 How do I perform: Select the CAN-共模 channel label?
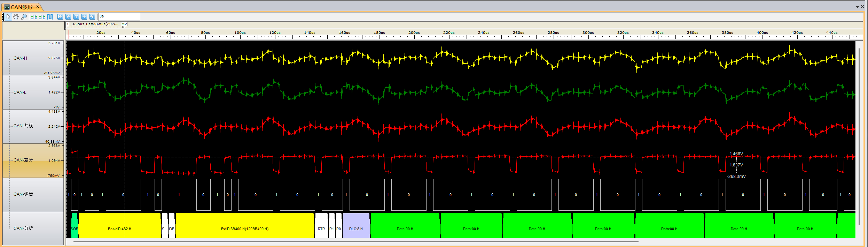click(x=23, y=126)
